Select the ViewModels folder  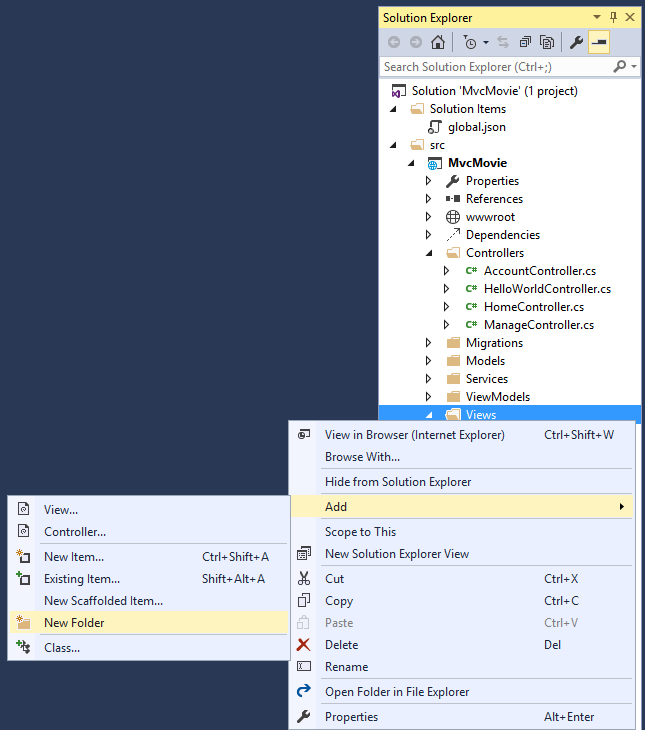click(x=500, y=398)
